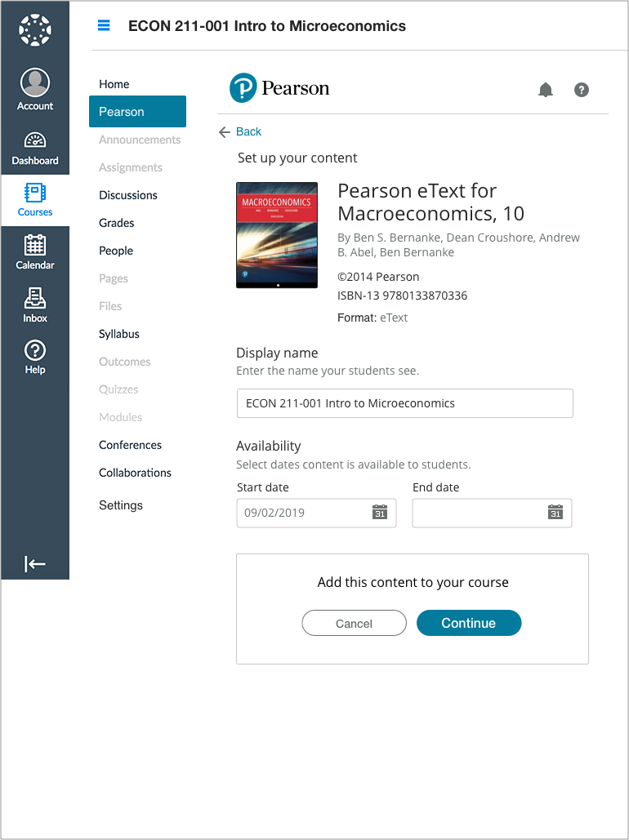The image size is (629, 840).
Task: Open the Courses section
Action: [35, 200]
